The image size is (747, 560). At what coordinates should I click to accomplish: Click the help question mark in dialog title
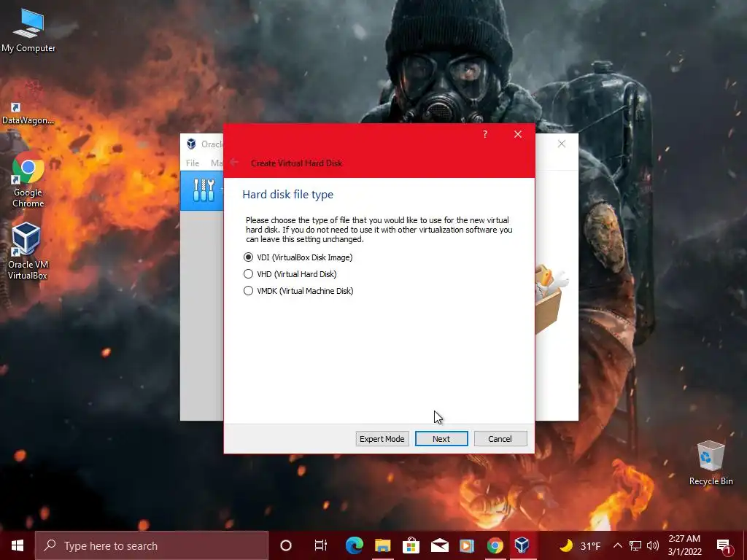(x=485, y=134)
